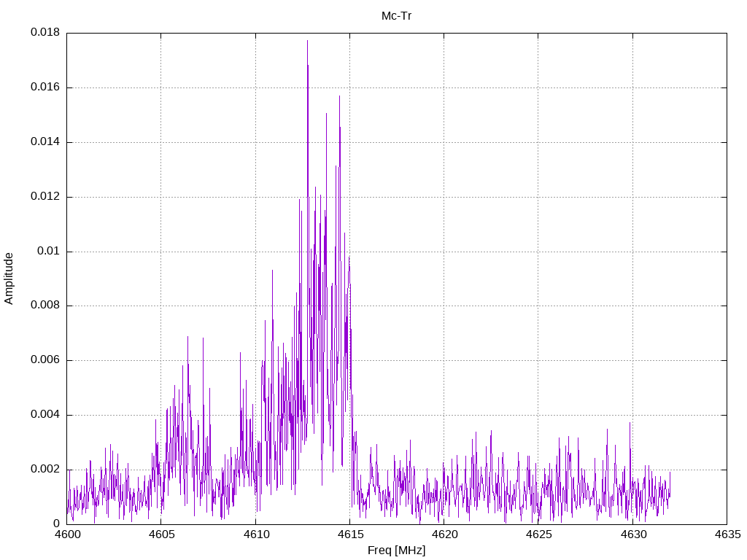Click the tallest spectrum peak tip

pos(307,41)
